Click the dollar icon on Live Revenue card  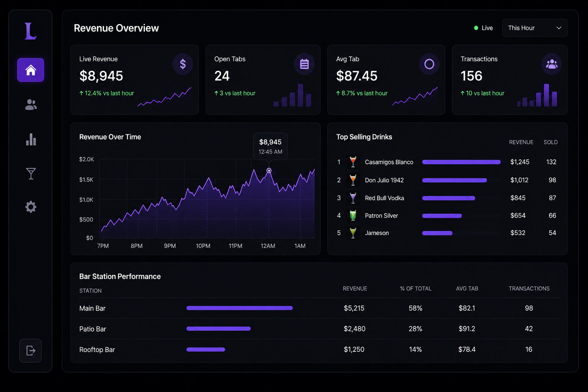(183, 64)
